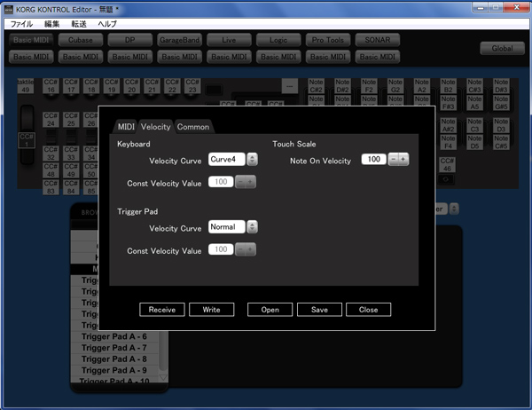532x410 pixels.
Task: Select the CC# 17 knob label
Action: pos(71,86)
